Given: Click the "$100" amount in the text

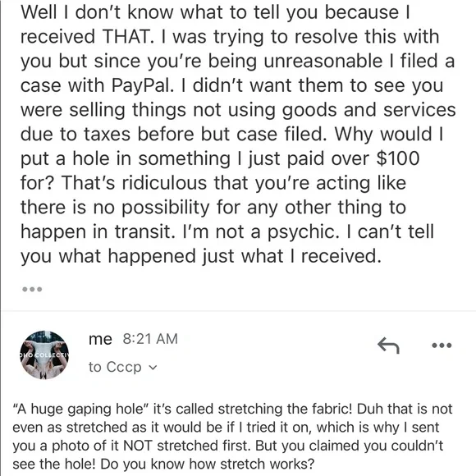Looking at the screenshot, I should click(398, 158).
